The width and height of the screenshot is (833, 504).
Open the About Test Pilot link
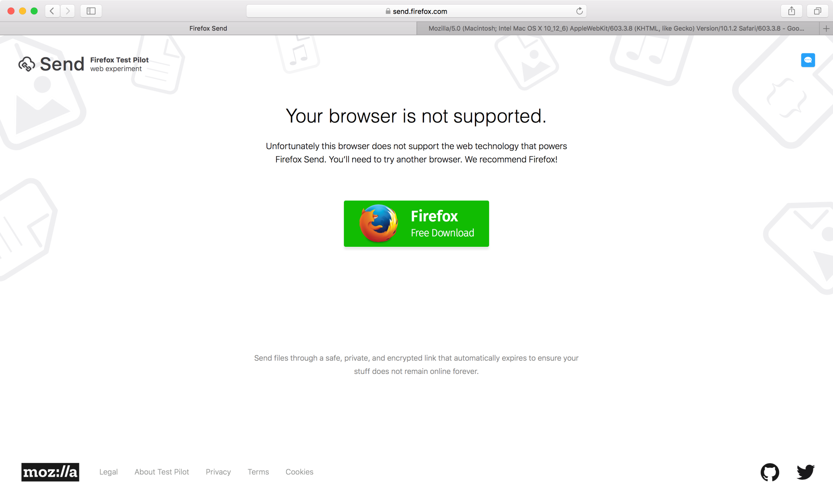162,472
